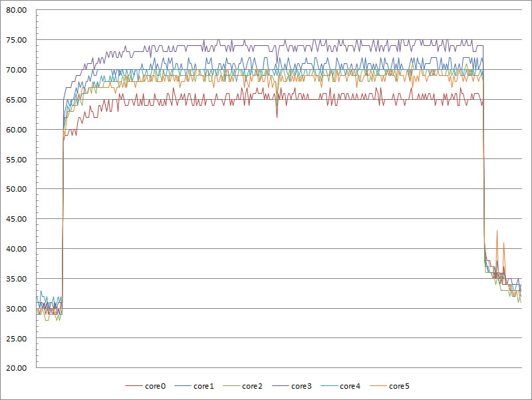532x400 pixels.
Task: Select the core4 legend entry
Action: tap(340, 386)
